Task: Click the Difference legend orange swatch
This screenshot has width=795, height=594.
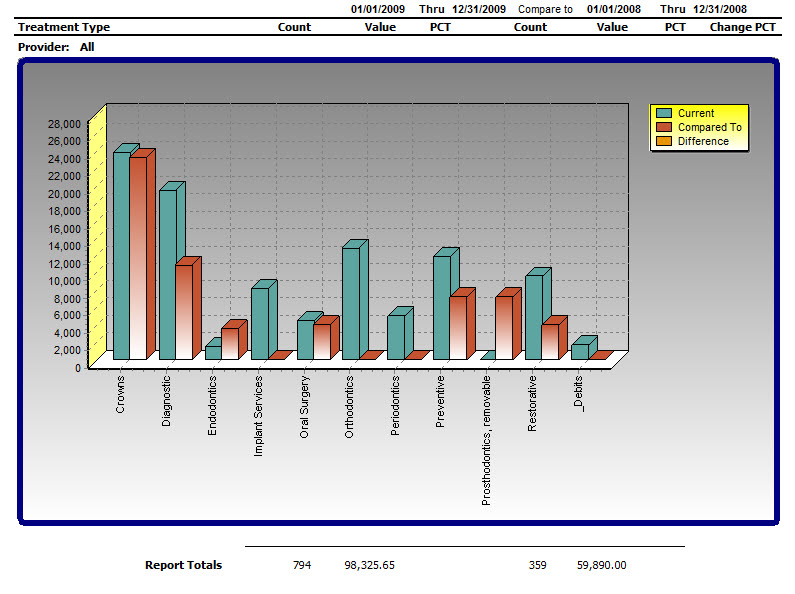Action: 664,141
